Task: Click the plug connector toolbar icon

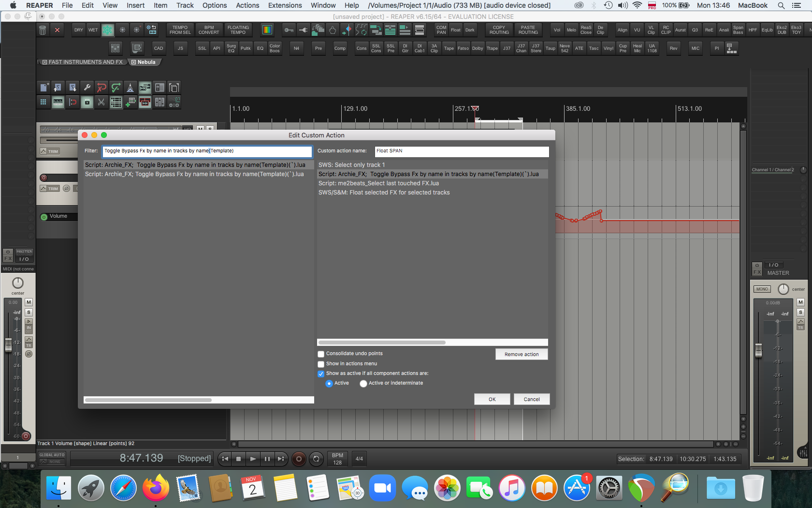Action: [303, 30]
